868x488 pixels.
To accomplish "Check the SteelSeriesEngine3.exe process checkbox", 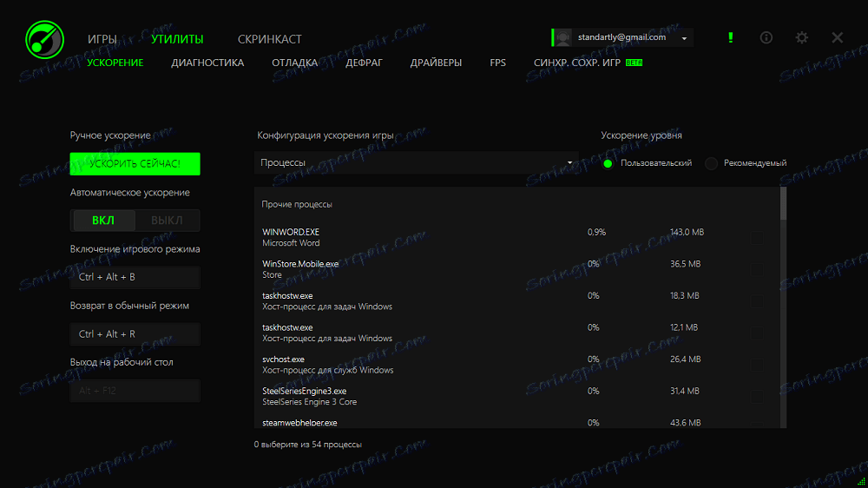I will 757,397.
